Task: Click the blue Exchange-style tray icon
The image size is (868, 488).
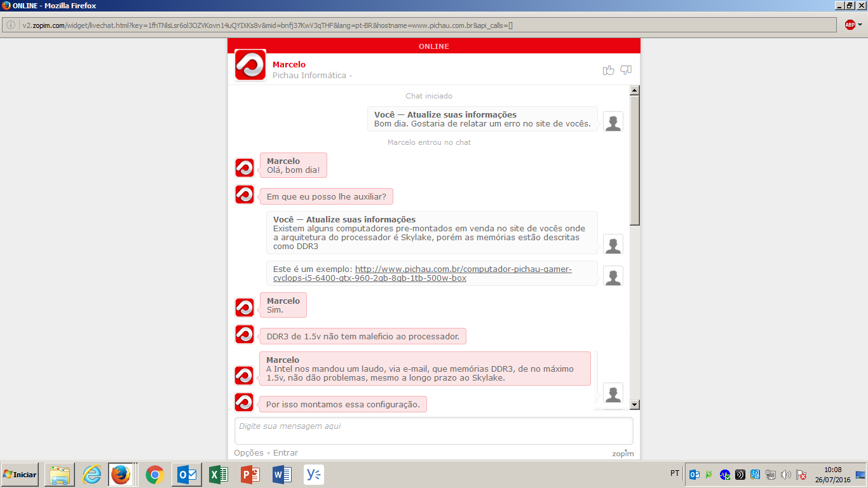Action: [756, 475]
